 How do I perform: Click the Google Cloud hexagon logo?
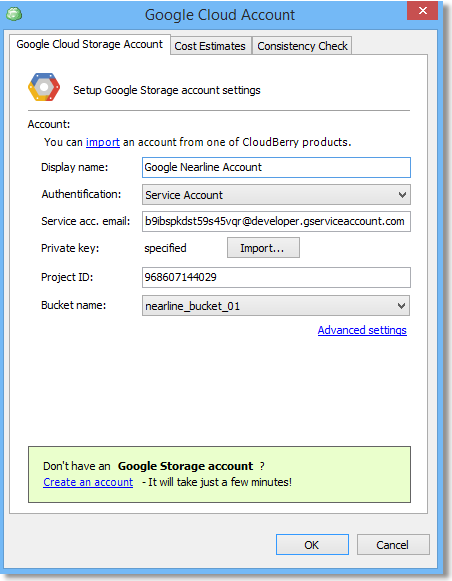[44, 87]
